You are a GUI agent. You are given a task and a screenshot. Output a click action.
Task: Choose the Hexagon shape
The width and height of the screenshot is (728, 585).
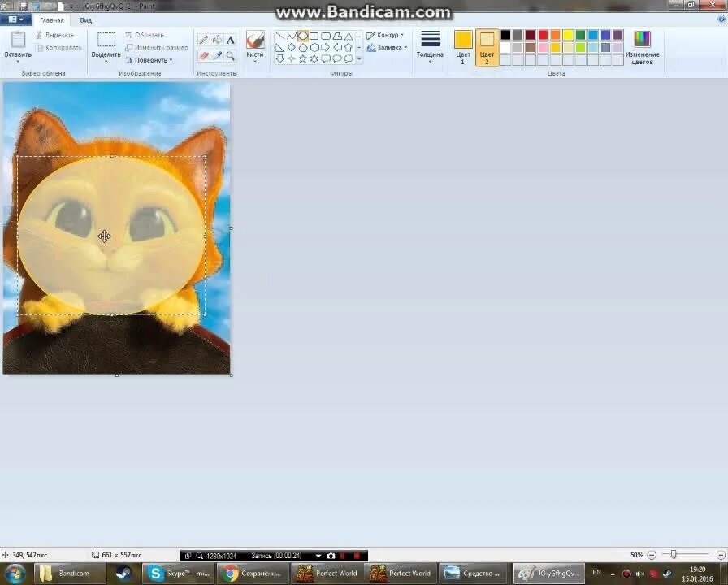point(314,47)
